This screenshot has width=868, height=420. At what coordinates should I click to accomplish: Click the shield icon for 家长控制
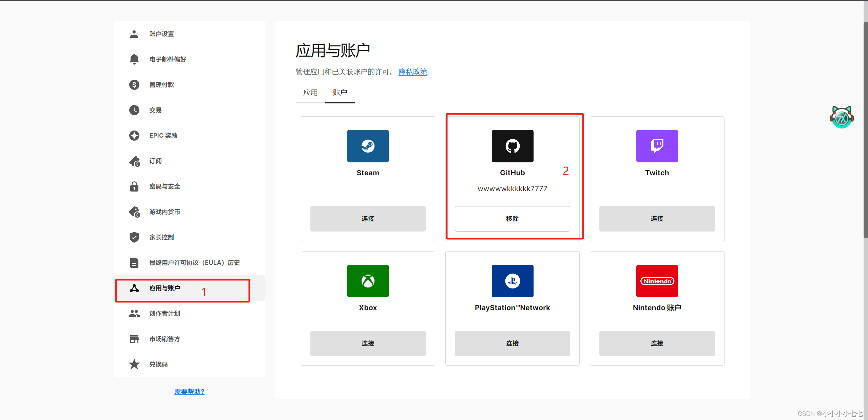click(134, 237)
